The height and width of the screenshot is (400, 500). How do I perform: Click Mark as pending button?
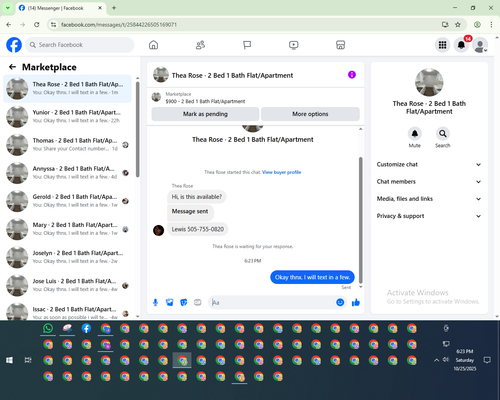(205, 114)
